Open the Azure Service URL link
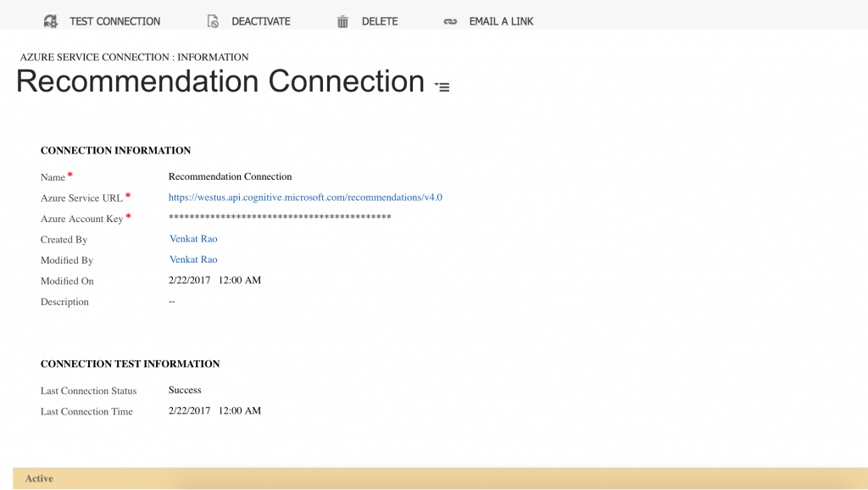868x490 pixels. click(x=305, y=198)
